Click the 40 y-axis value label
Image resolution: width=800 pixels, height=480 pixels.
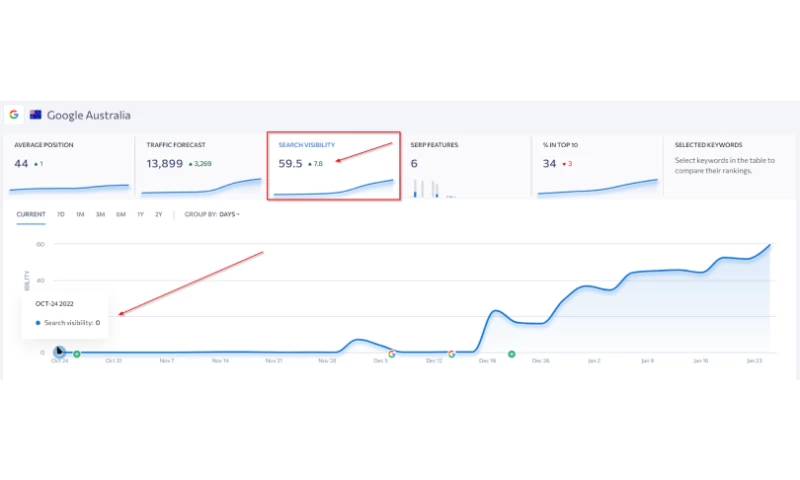tap(40, 281)
